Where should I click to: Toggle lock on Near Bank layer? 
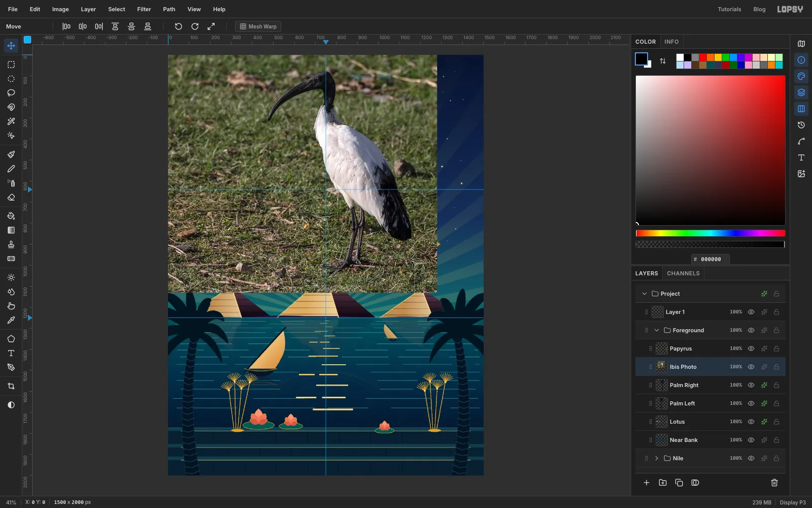tap(776, 440)
